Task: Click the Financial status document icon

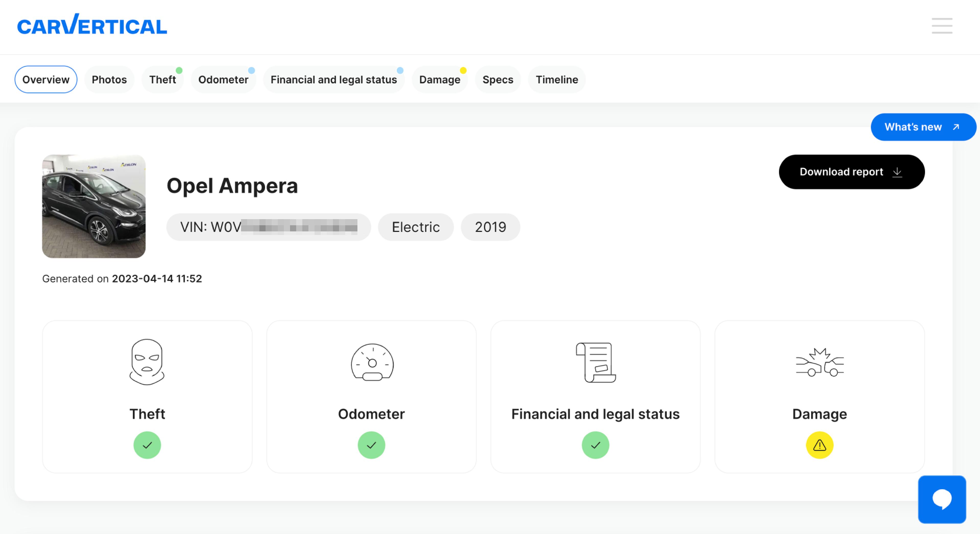Action: pos(595,362)
